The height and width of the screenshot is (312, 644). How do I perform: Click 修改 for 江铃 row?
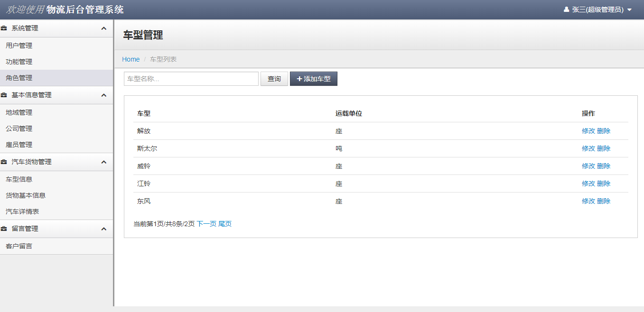pyautogui.click(x=588, y=184)
